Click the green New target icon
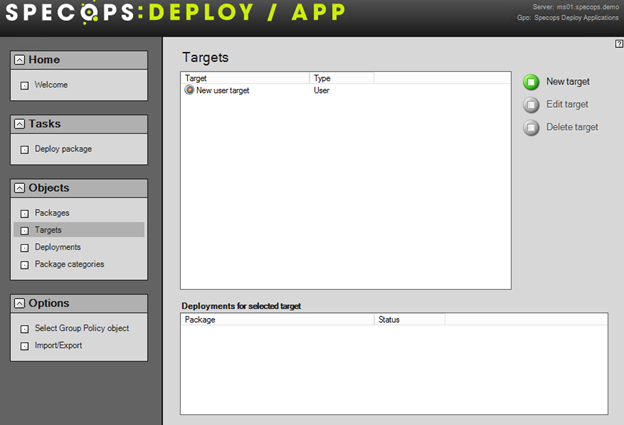The height and width of the screenshot is (425, 624). pyautogui.click(x=531, y=82)
